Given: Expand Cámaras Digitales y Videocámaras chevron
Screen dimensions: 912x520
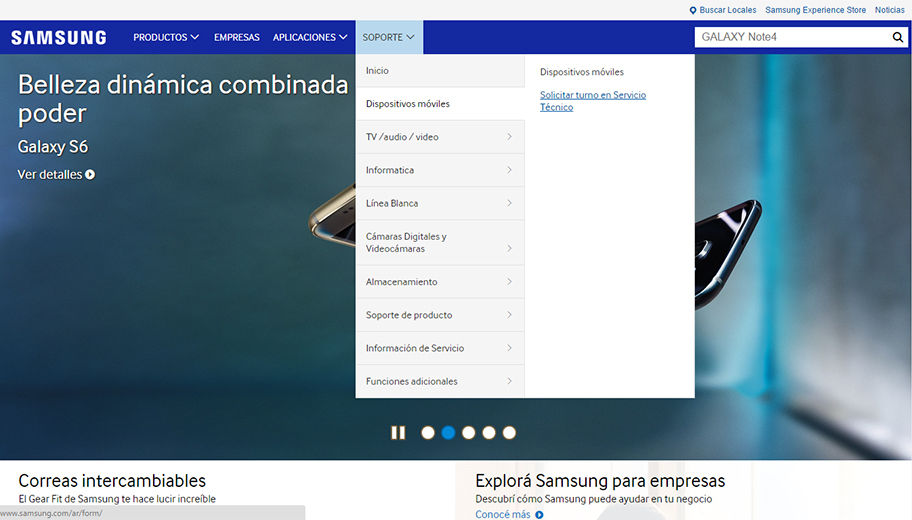Looking at the screenshot, I should (x=509, y=248).
